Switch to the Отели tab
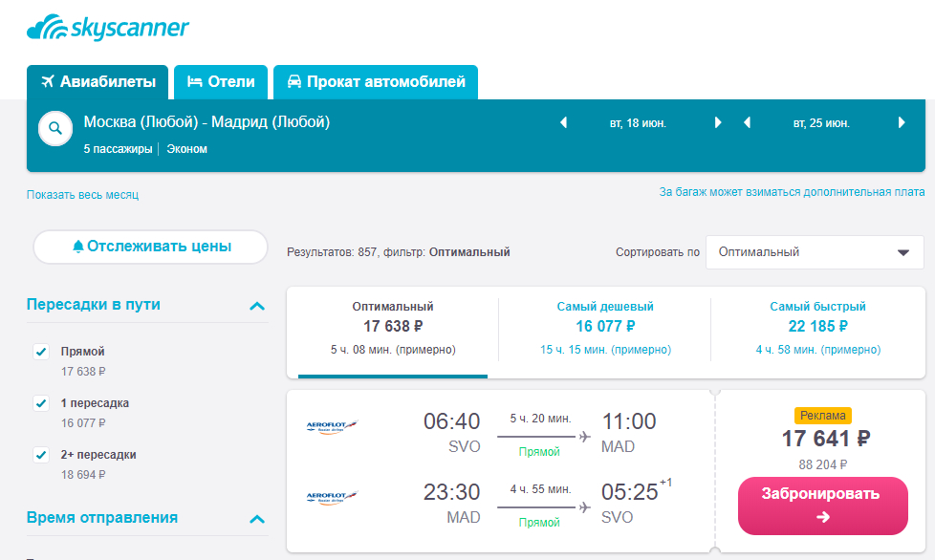The height and width of the screenshot is (560, 935). pos(221,82)
